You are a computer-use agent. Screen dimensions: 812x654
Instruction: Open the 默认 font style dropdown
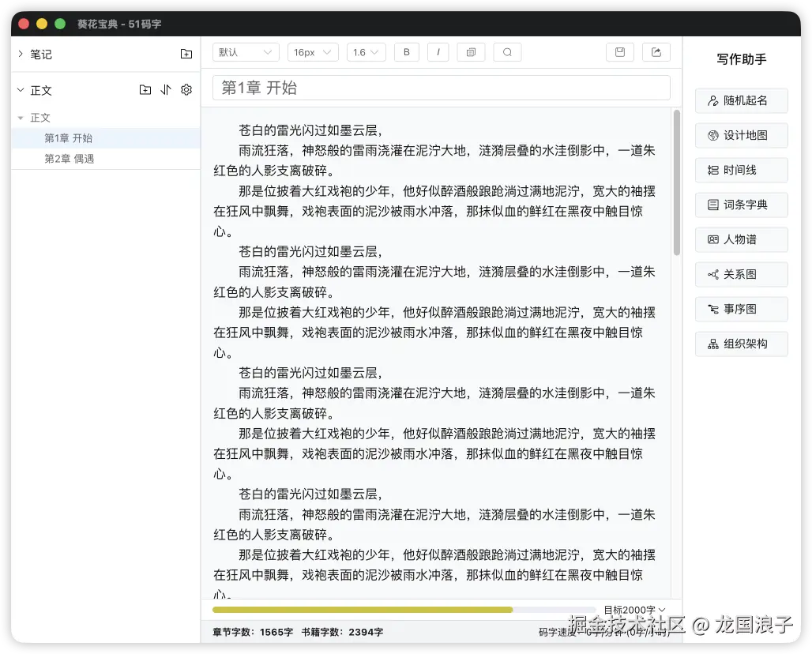[245, 51]
